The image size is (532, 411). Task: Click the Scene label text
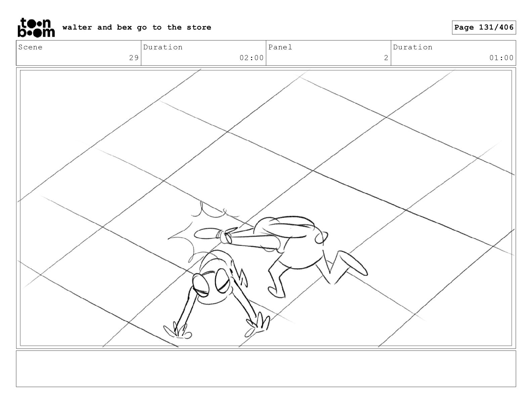pyautogui.click(x=31, y=47)
